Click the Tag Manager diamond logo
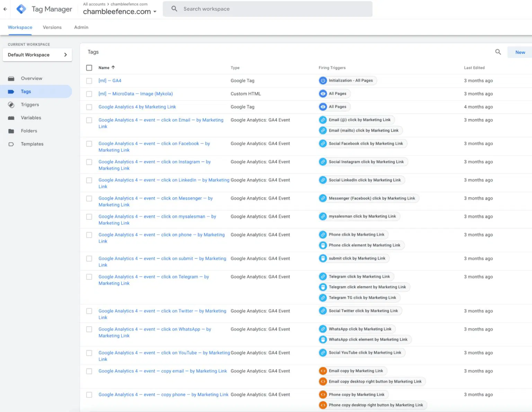 pos(21,9)
